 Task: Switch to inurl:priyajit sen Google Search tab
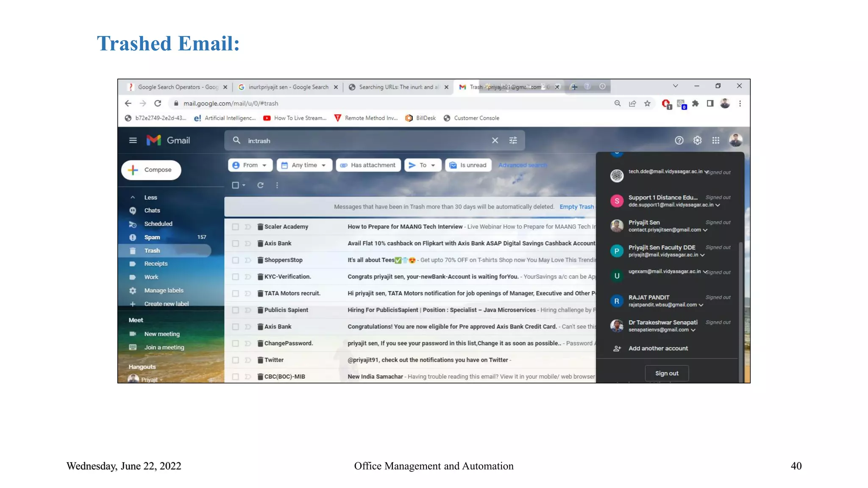tap(288, 87)
